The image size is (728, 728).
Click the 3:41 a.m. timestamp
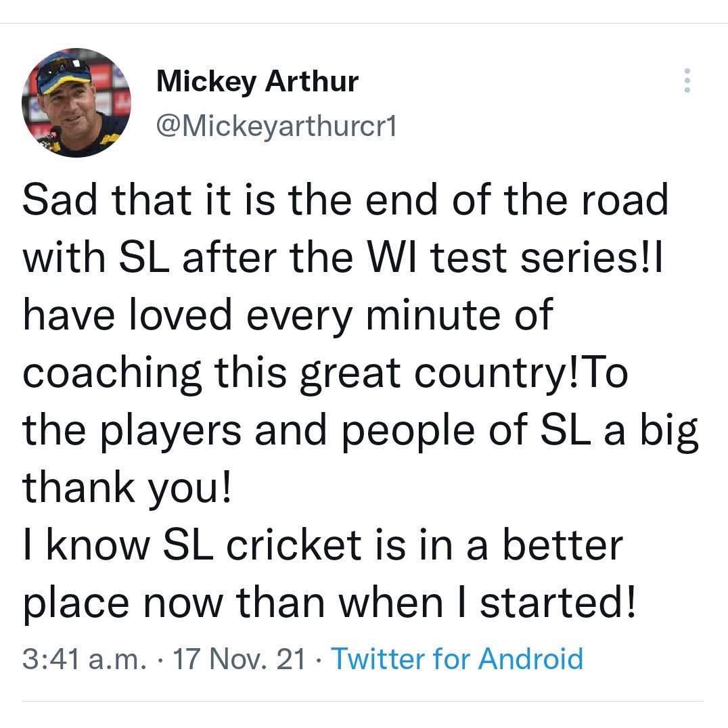pos(85,659)
